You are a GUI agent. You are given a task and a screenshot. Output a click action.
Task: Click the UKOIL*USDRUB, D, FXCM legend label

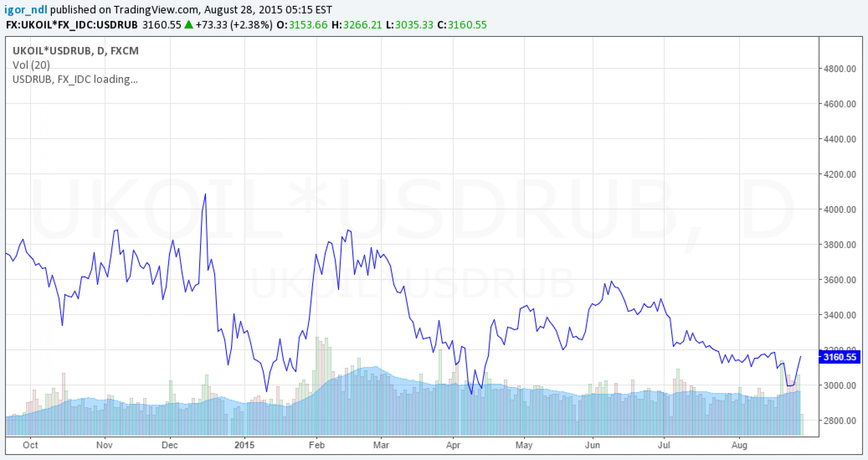point(75,51)
